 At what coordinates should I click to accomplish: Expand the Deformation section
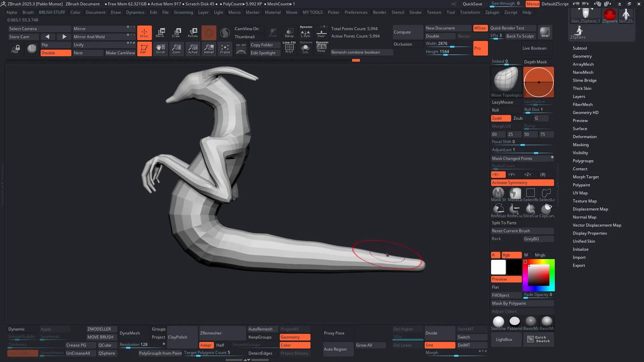pyautogui.click(x=585, y=137)
